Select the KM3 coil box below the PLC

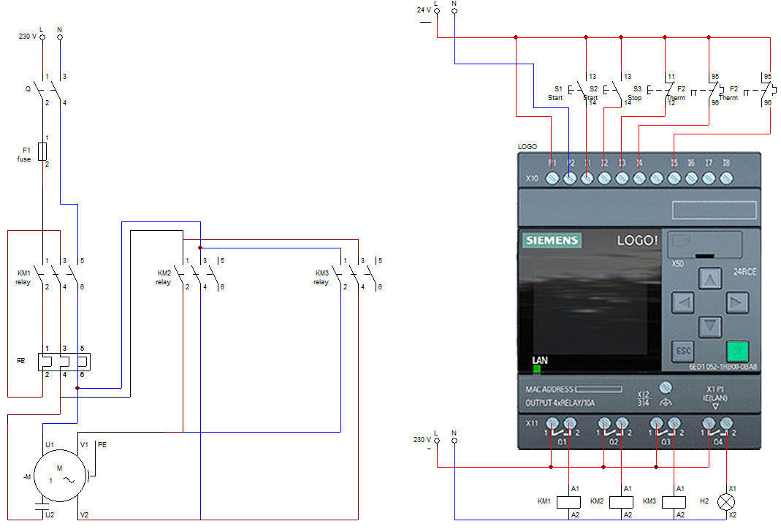[x=674, y=502]
